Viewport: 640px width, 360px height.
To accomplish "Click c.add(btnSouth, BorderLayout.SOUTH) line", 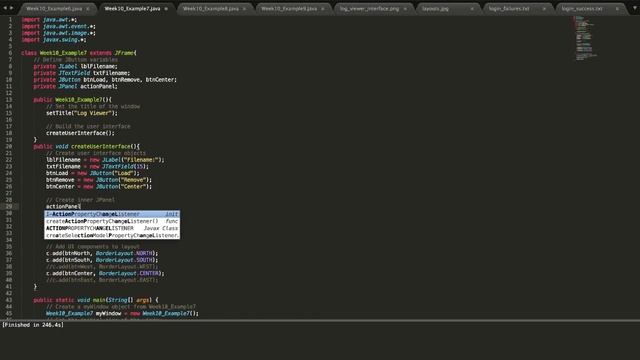I will [102, 260].
